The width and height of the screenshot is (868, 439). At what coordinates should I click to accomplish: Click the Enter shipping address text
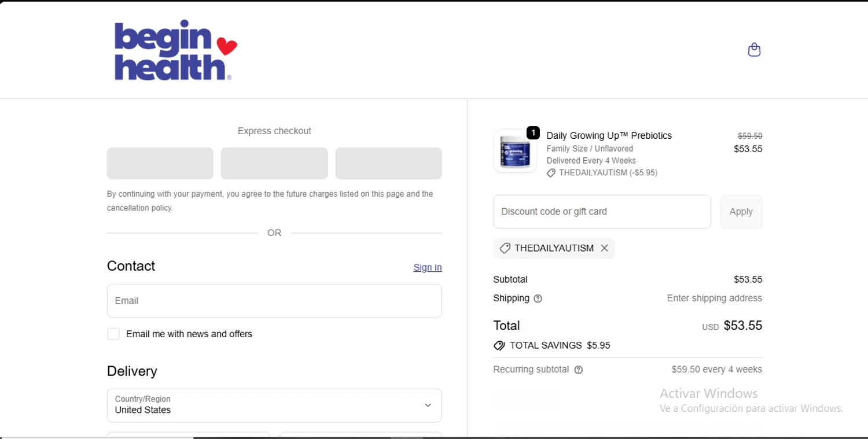(714, 298)
